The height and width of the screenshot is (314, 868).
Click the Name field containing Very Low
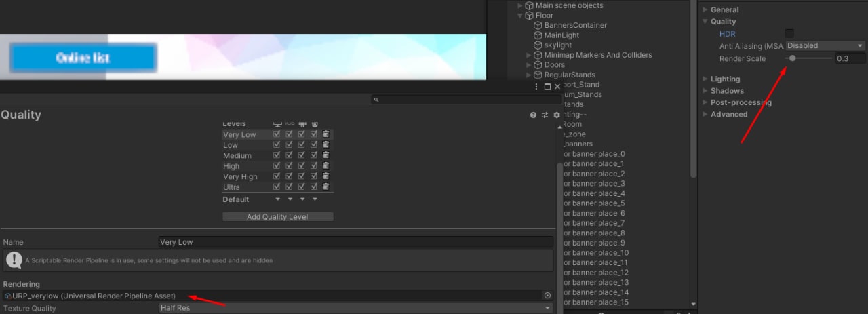355,242
